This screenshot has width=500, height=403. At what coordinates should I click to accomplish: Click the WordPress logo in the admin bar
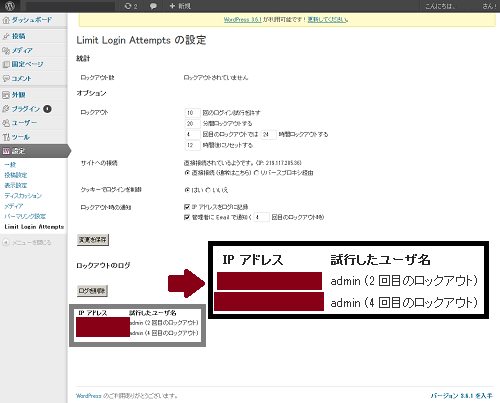click(x=9, y=6)
